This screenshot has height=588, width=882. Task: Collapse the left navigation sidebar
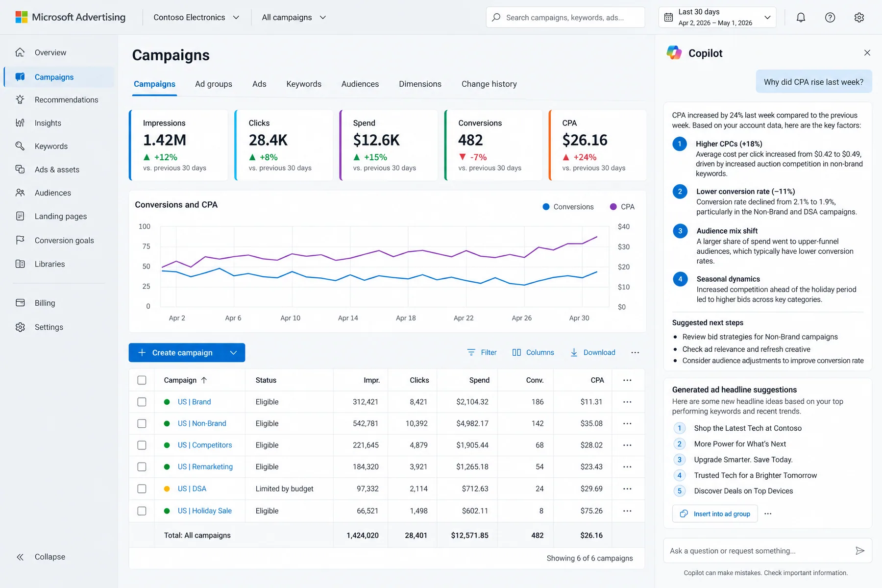(41, 557)
